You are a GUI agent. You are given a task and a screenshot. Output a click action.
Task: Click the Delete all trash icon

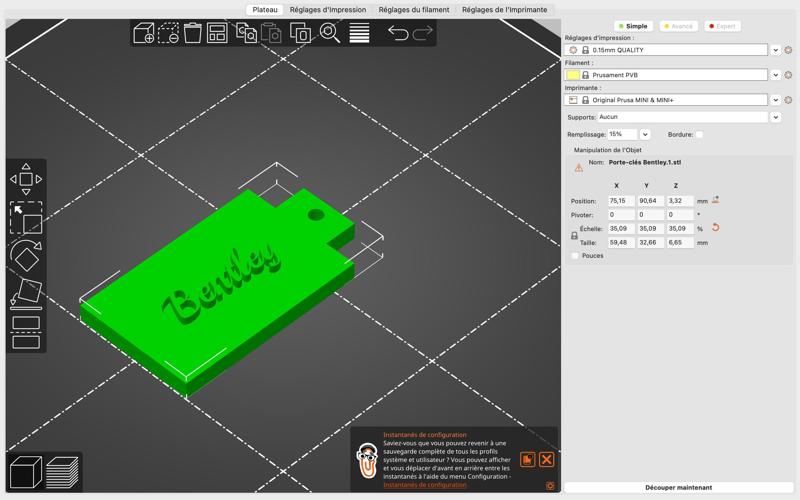193,33
